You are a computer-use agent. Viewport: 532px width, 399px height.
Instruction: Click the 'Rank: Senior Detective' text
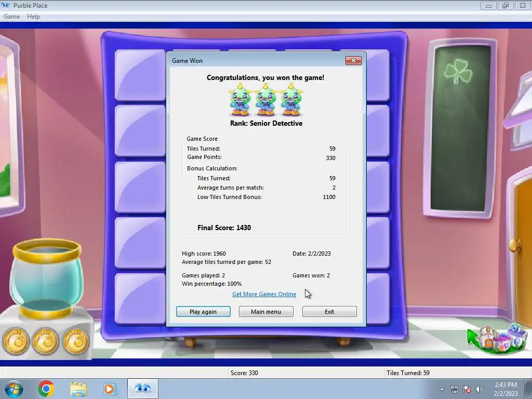266,124
